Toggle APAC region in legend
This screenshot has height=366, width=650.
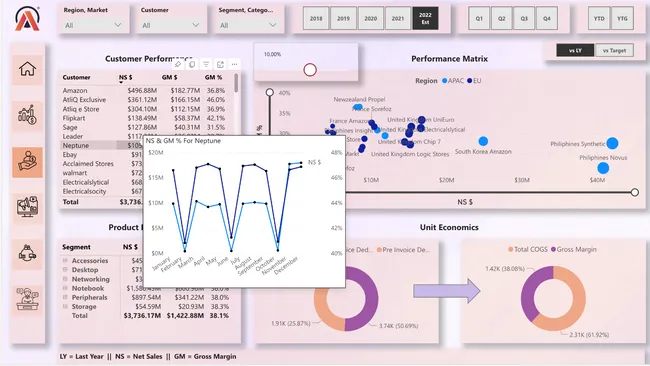pos(453,81)
